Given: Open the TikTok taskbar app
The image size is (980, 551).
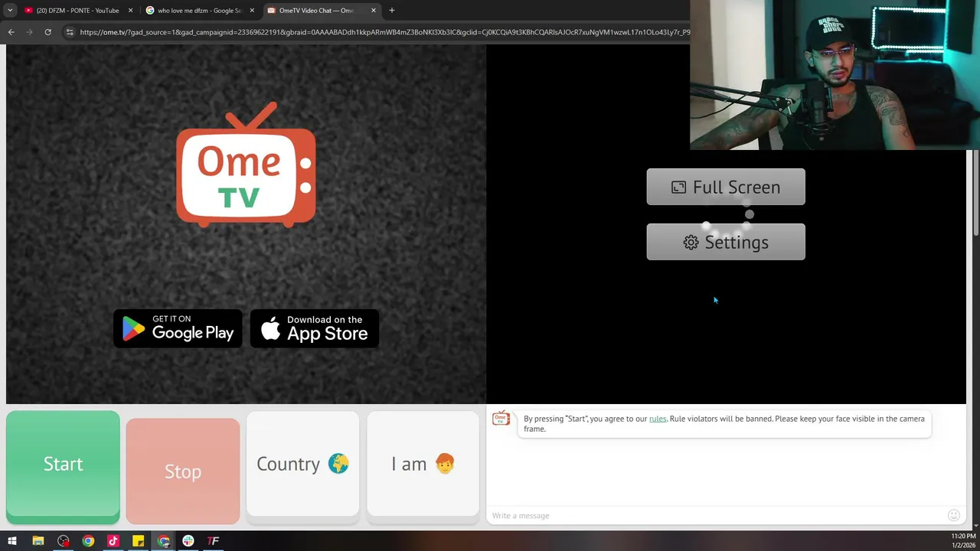Looking at the screenshot, I should (113, 541).
